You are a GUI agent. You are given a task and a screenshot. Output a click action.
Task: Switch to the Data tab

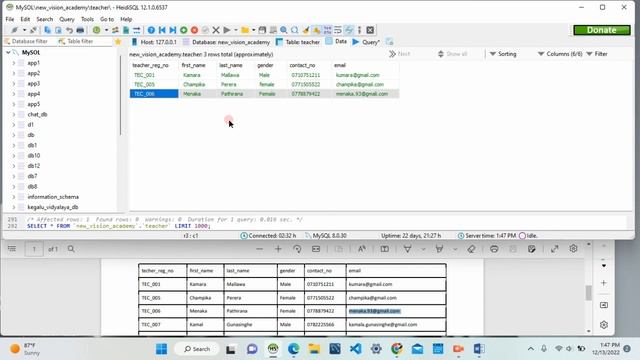pos(336,42)
